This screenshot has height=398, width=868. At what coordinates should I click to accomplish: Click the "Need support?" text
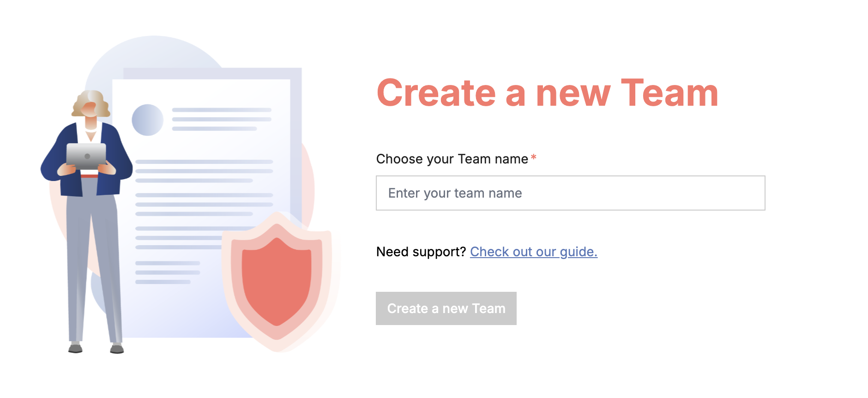tap(421, 252)
